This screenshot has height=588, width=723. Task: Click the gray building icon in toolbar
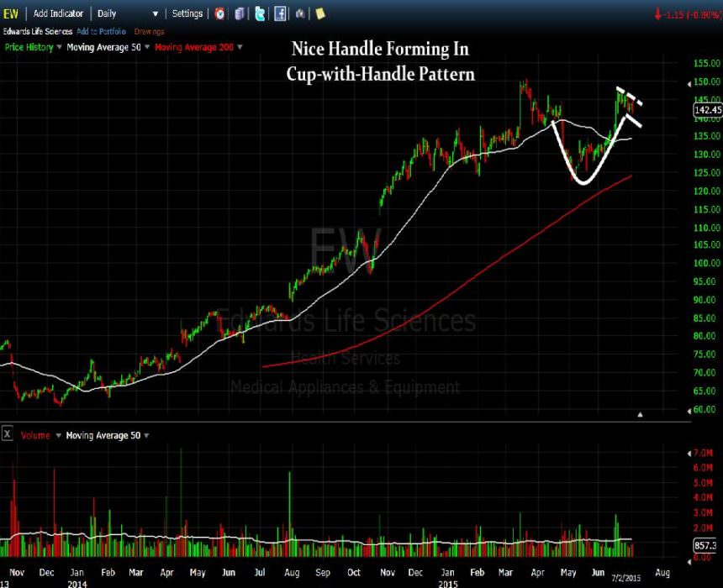pyautogui.click(x=300, y=13)
